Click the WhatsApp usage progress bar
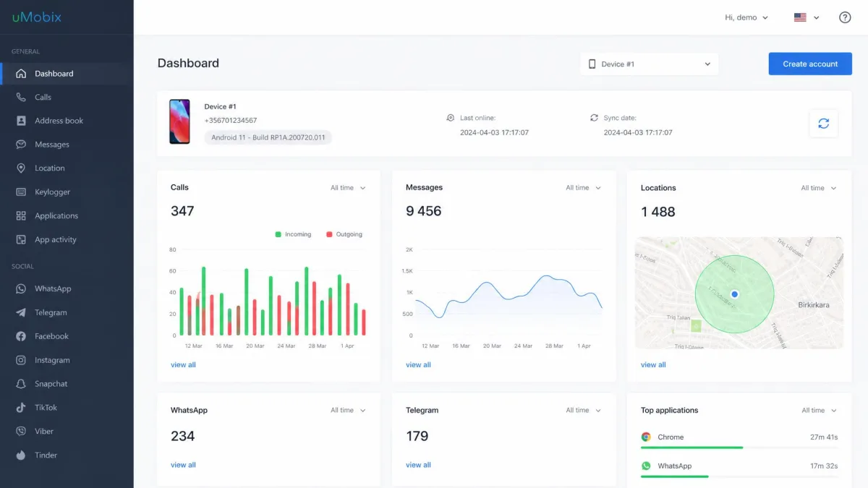Viewport: 868px width, 488px height. (x=739, y=476)
